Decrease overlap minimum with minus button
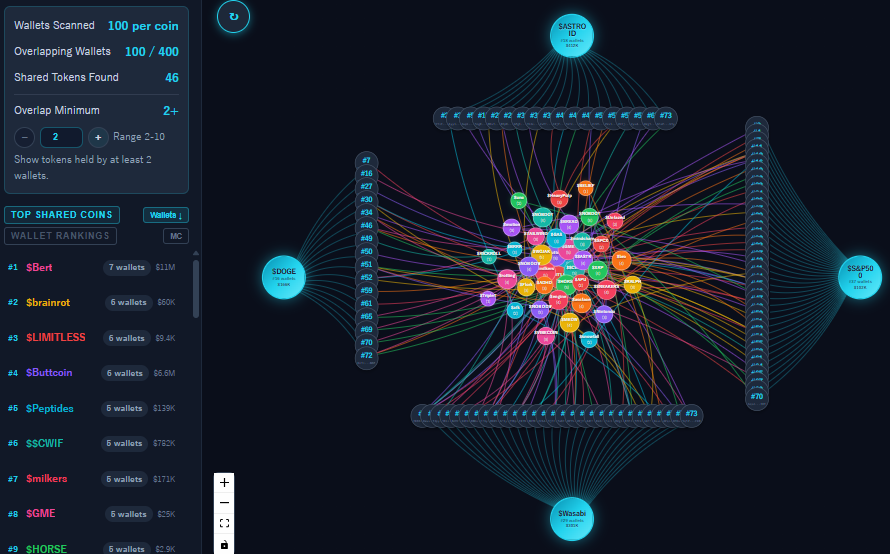 point(24,137)
